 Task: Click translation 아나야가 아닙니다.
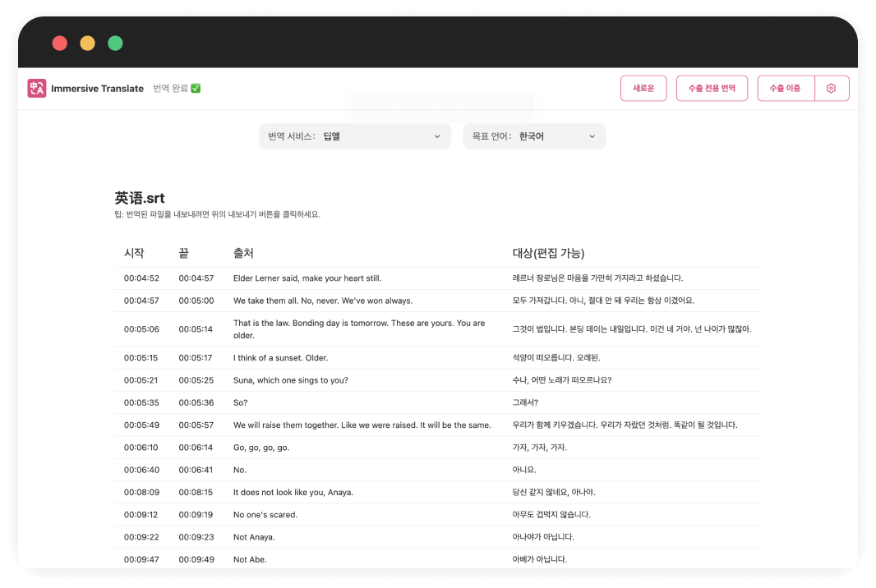[x=543, y=536]
